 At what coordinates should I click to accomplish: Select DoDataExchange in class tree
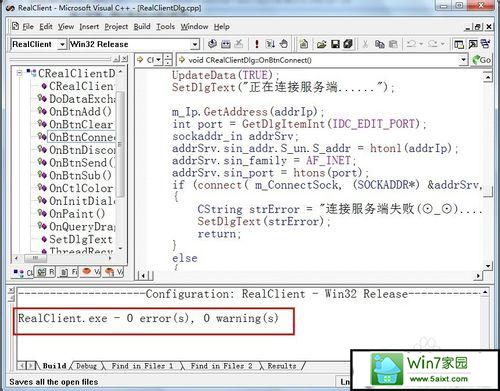point(82,99)
